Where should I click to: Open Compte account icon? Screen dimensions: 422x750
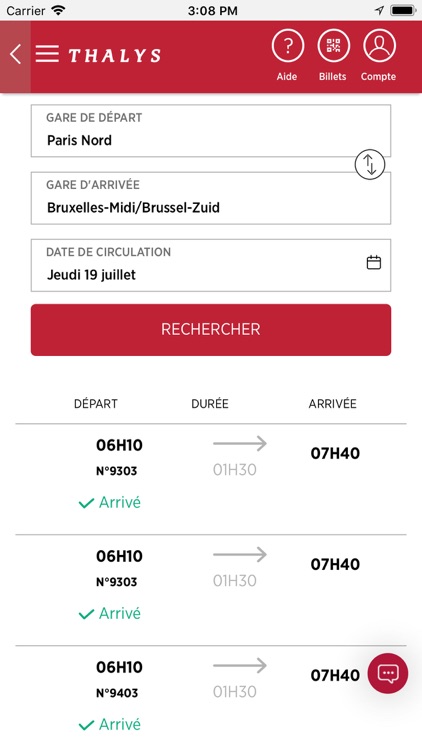pyautogui.click(x=379, y=46)
